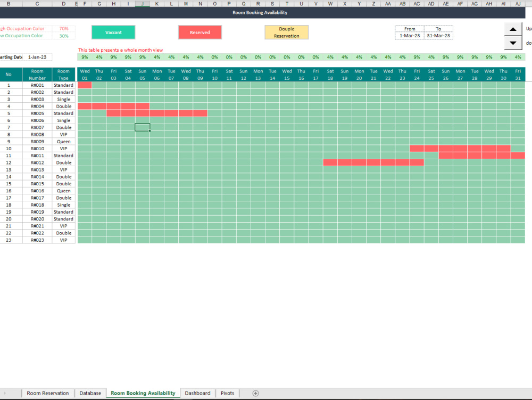The height and width of the screenshot is (400, 532).
Task: Click the Reserved legend button
Action: click(x=200, y=32)
